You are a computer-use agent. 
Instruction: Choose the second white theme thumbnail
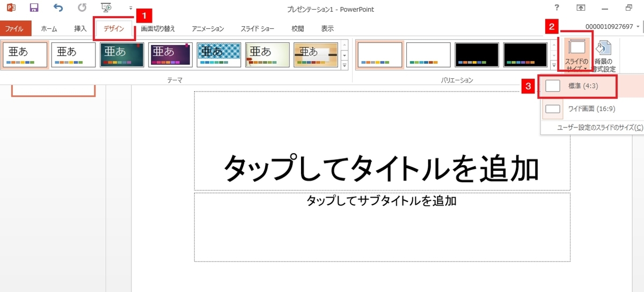coord(74,55)
